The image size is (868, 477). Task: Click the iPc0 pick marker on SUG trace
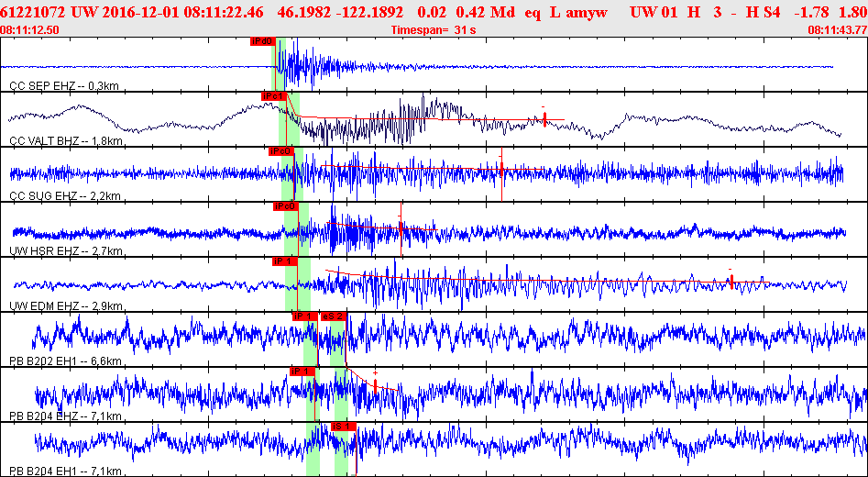coord(280,151)
